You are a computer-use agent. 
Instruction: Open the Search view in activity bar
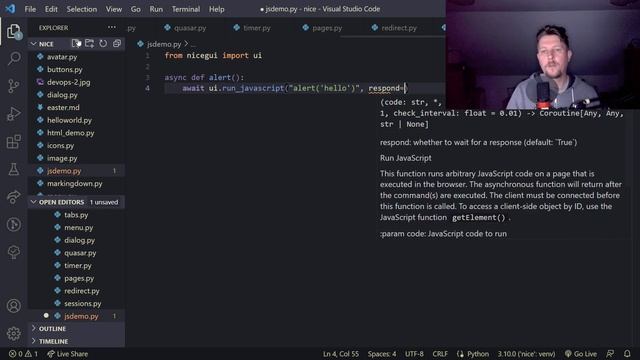[x=13, y=58]
